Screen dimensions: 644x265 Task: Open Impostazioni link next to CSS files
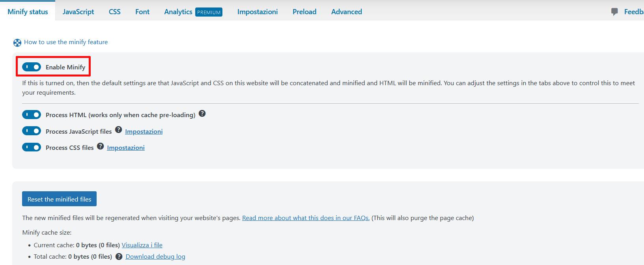coord(126,148)
